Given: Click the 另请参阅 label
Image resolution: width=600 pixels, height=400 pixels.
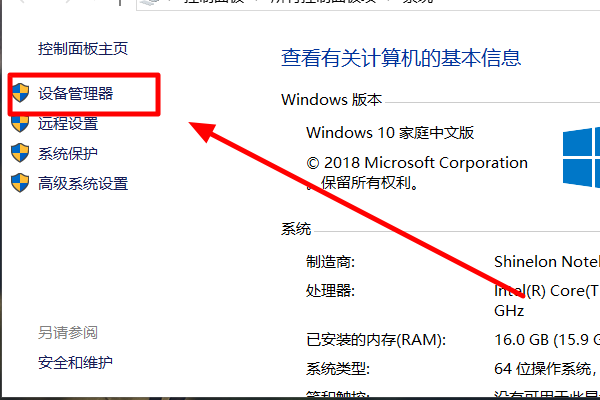Looking at the screenshot, I should [x=68, y=332].
